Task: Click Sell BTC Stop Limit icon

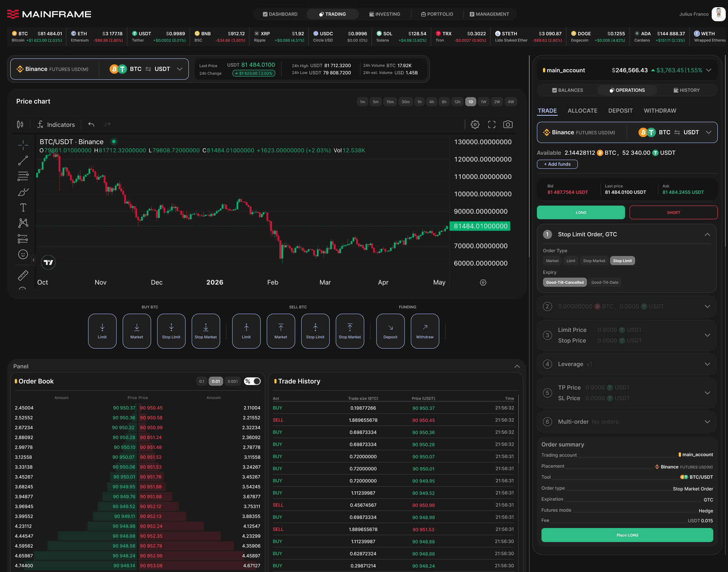Action: (315, 331)
